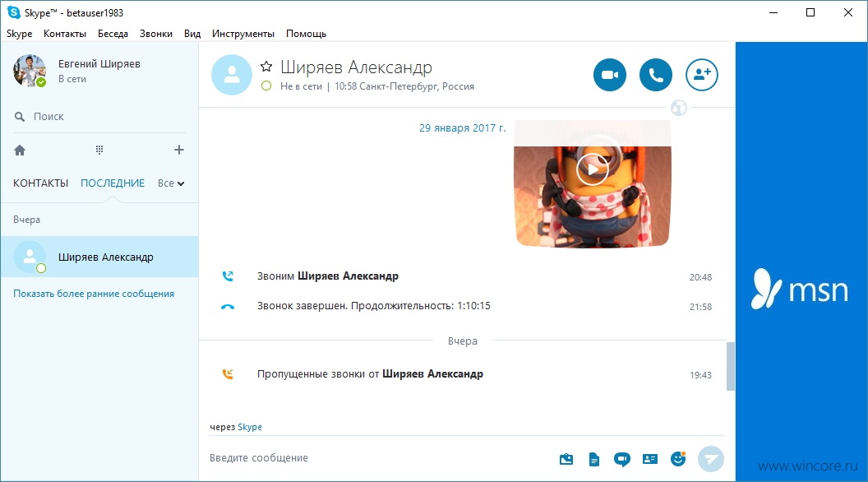868x482 pixels.
Task: Send an image via the photo icon
Action: [x=566, y=459]
